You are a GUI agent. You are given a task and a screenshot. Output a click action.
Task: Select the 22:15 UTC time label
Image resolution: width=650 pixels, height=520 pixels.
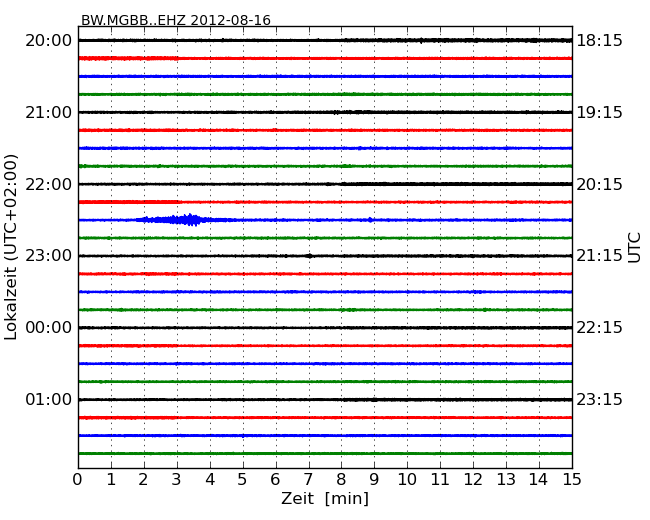[599, 328]
